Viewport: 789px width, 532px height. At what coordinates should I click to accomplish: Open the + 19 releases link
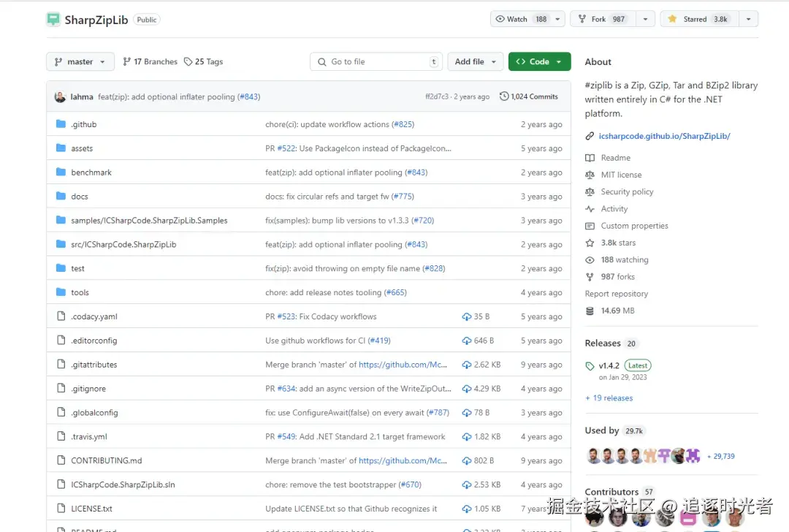[x=609, y=398]
